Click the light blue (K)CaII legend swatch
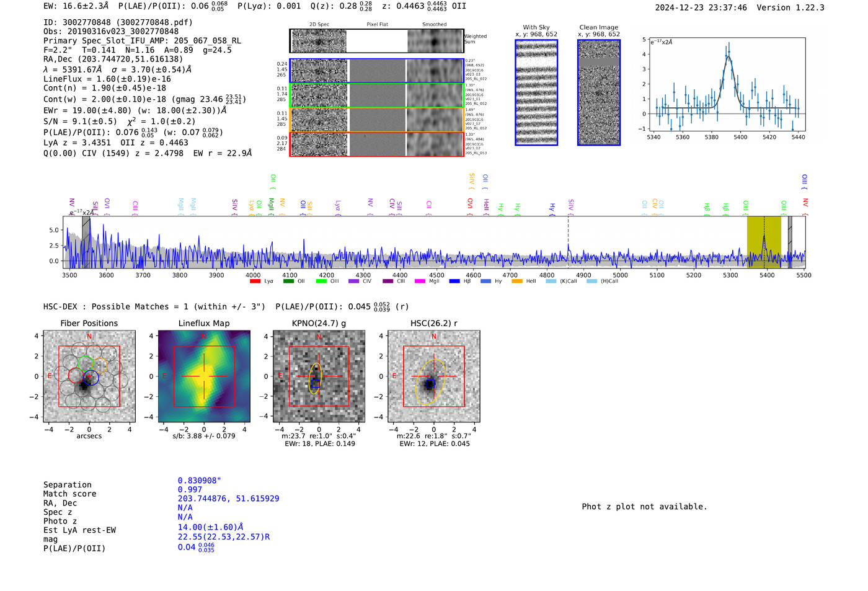 [551, 282]
